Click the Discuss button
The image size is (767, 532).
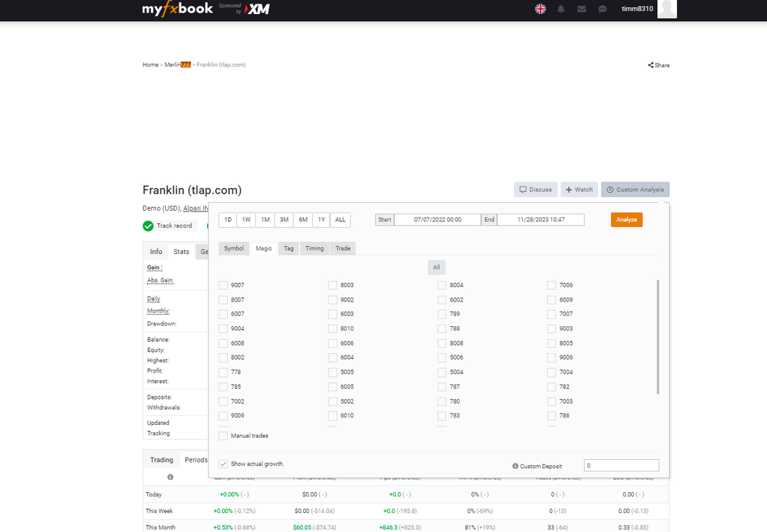coord(536,189)
